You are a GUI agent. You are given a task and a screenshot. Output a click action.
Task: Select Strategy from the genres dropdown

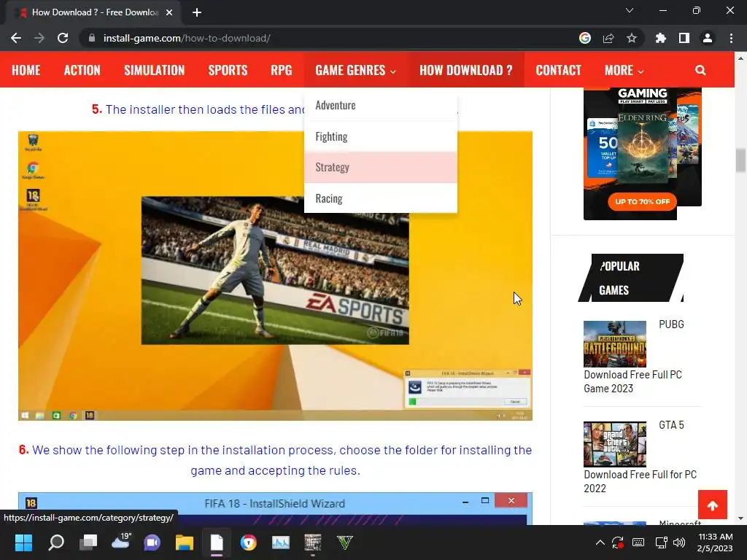(381, 167)
